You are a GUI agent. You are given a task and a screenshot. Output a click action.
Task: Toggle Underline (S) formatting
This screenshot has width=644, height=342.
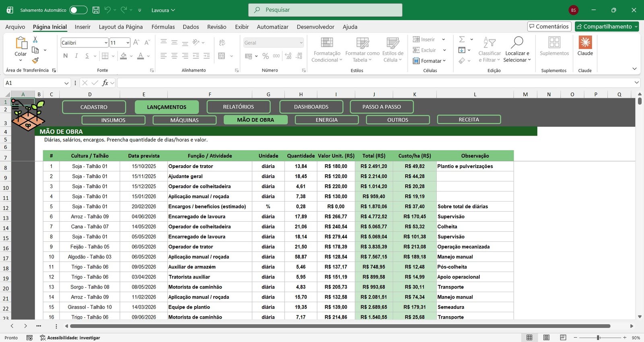(87, 56)
